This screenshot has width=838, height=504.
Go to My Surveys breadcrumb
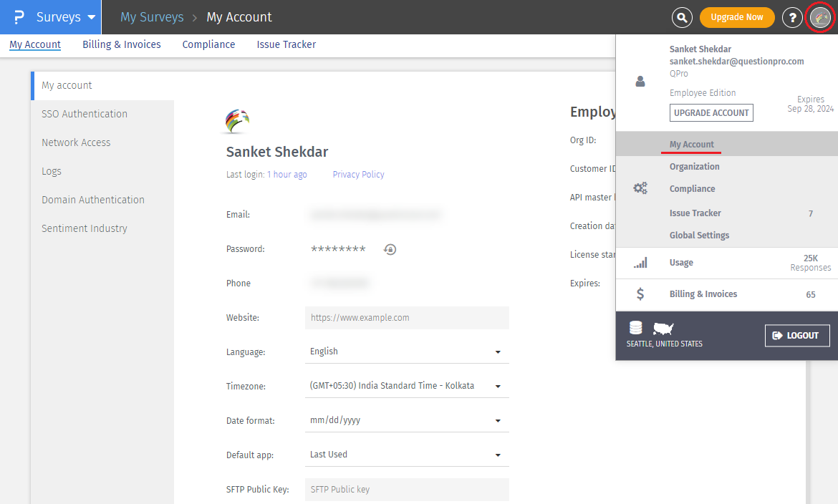(x=152, y=17)
